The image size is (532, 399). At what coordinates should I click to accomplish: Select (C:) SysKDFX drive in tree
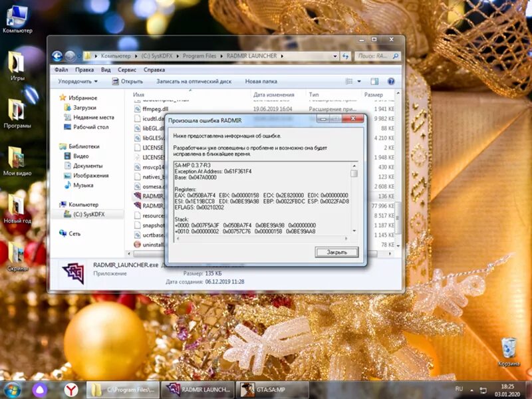tap(85, 214)
